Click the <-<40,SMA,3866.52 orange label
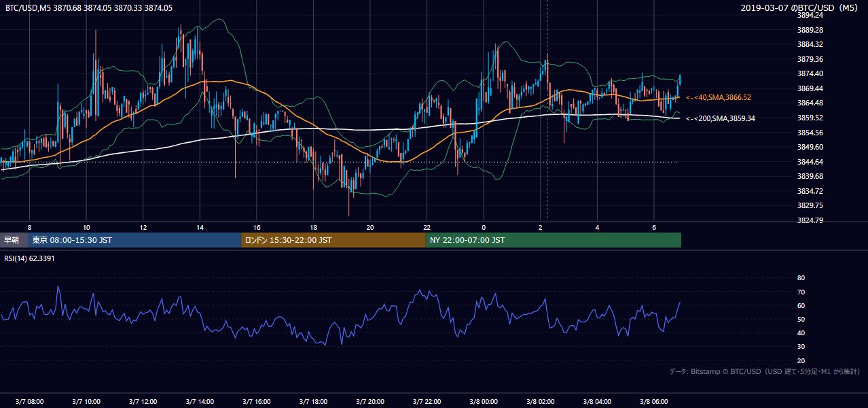Screen dimensions: 868x408 (x=719, y=98)
